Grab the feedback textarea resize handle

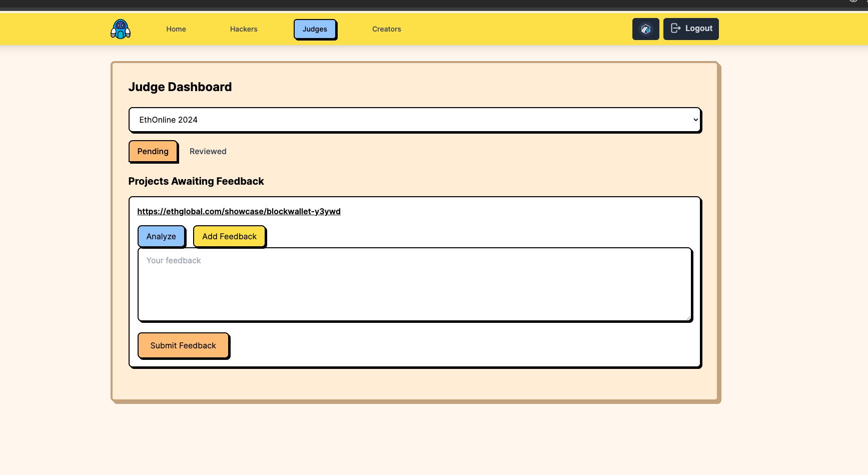688,317
